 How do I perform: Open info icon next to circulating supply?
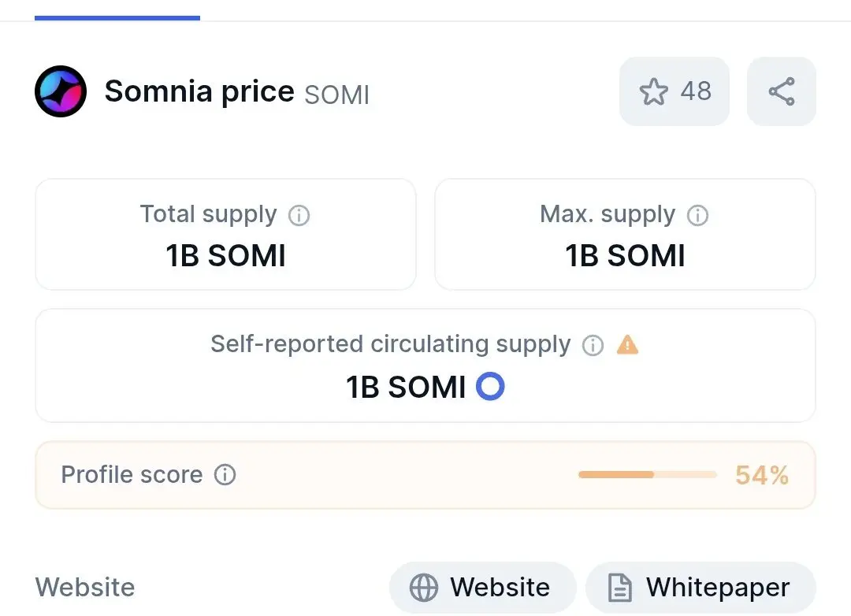[x=593, y=345]
